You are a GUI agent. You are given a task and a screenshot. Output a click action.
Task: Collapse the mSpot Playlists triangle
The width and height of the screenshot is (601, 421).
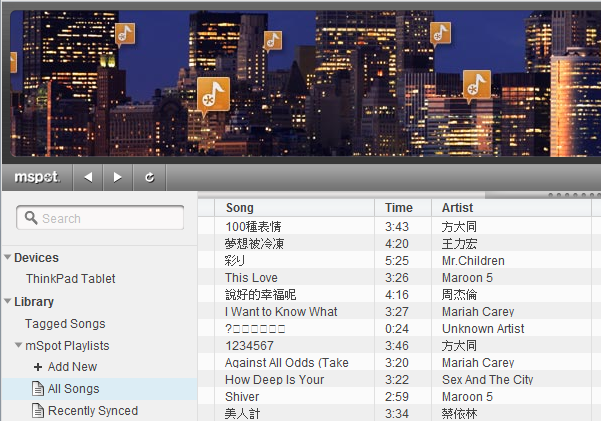[18, 345]
